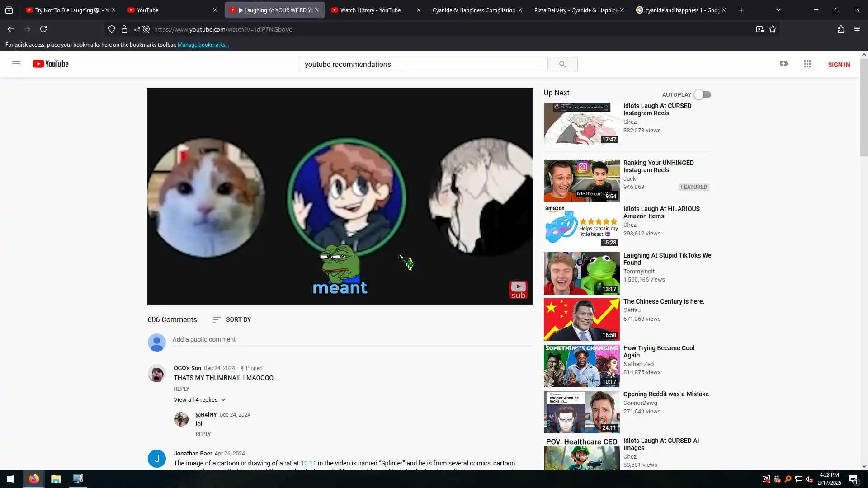Jump to 10:11 timestamp in comment
This screenshot has height=488, width=868.
pos(308,463)
